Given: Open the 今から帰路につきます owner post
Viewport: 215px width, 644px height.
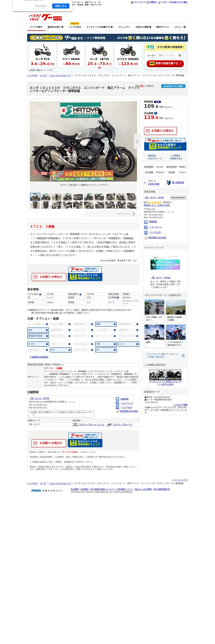Looking at the screenshot, I should pos(154,311).
